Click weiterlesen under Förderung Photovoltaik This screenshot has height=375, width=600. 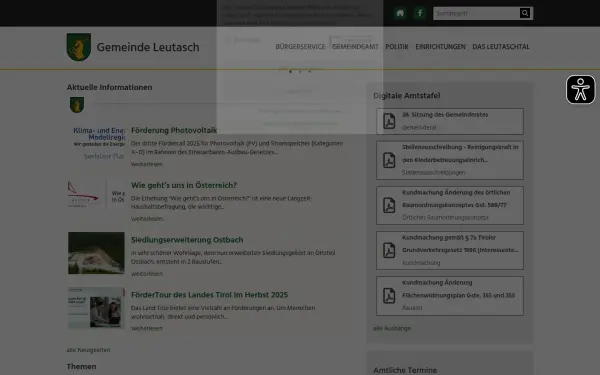tap(147, 164)
